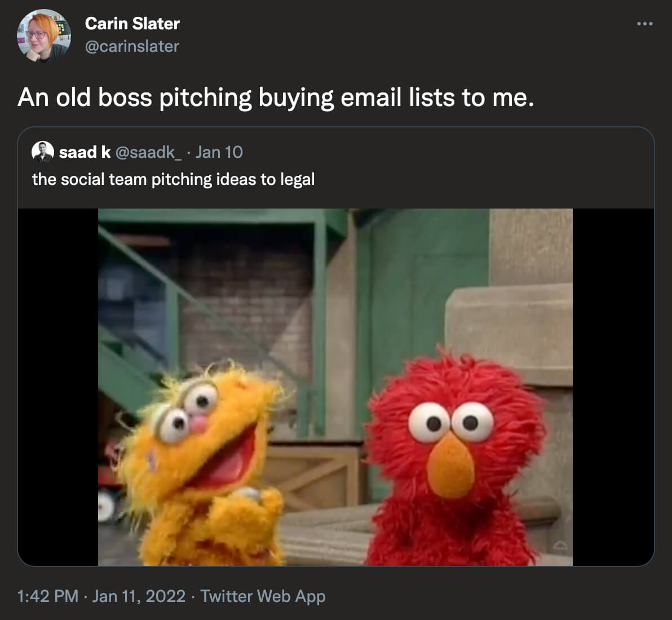Play the Elmo and Zoe video

(335, 387)
